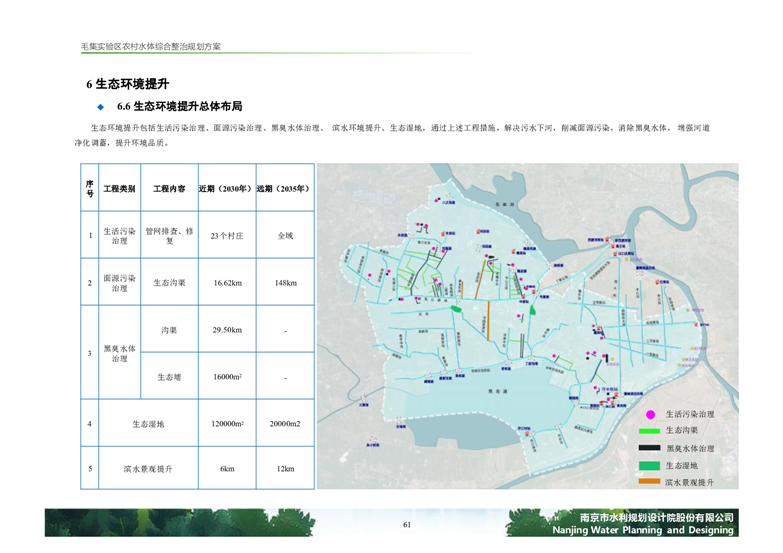Click the 工程内容 column header
The height and width of the screenshot is (553, 783).
pyautogui.click(x=169, y=188)
